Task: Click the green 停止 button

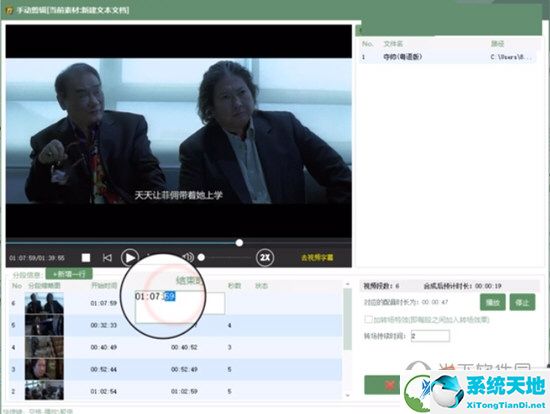Action: [x=522, y=302]
